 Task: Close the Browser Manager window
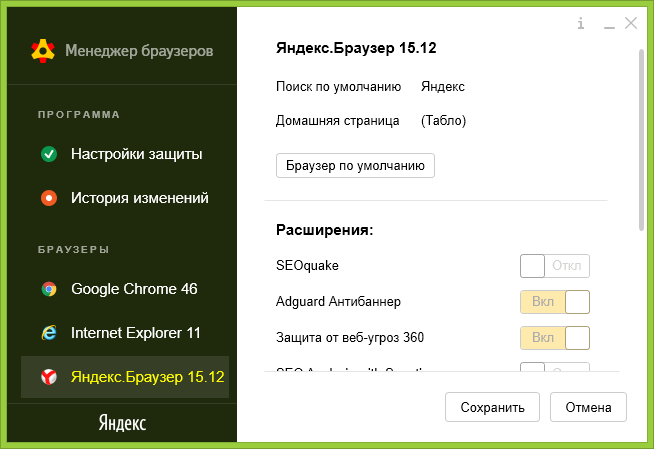[631, 23]
